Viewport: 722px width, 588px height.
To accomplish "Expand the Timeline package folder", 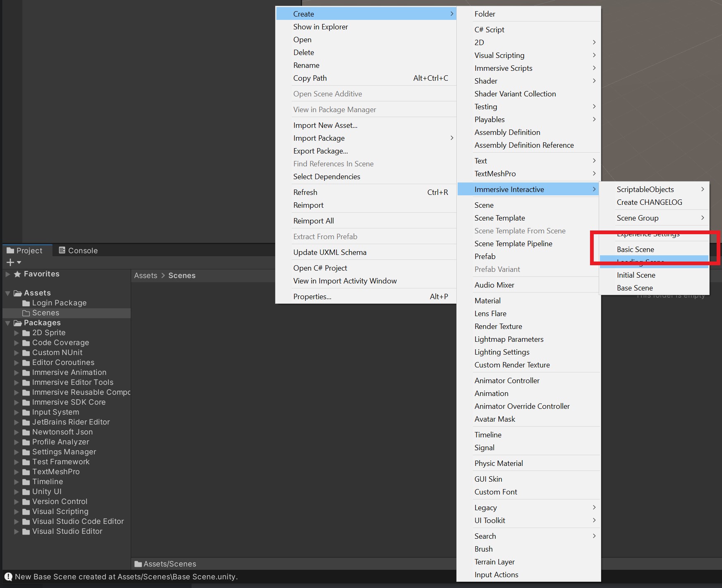I will point(17,482).
